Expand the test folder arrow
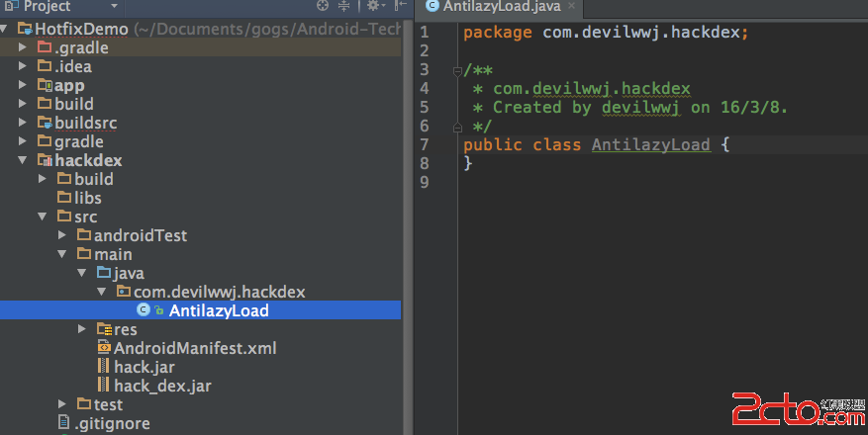 (62, 404)
